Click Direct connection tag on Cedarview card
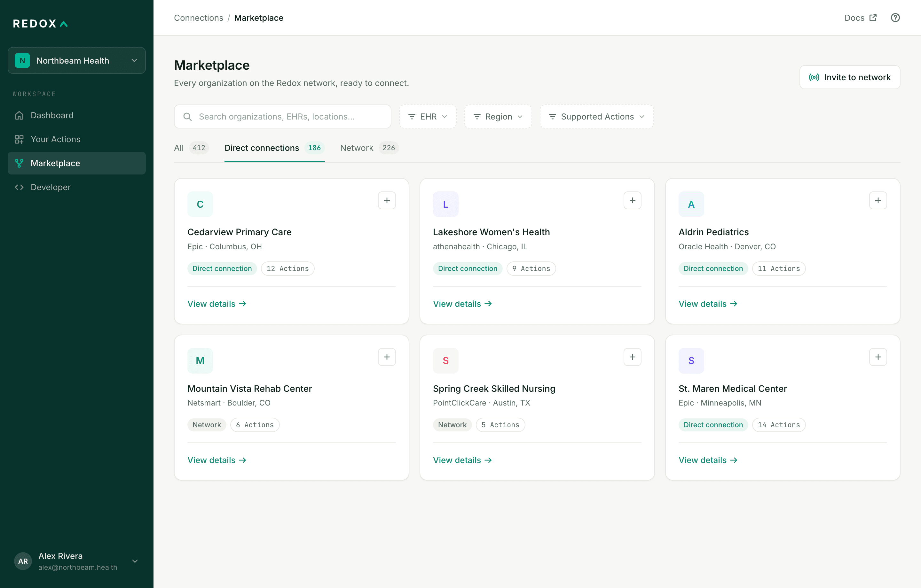This screenshot has width=921, height=588. click(x=222, y=268)
